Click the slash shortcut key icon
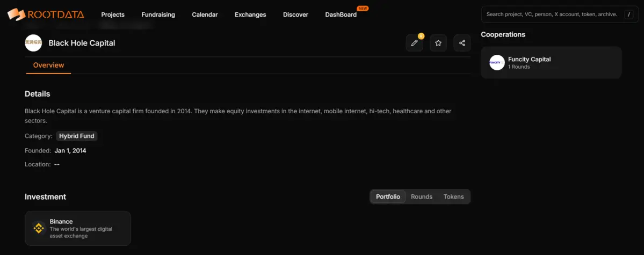This screenshot has width=644, height=255. (x=628, y=14)
